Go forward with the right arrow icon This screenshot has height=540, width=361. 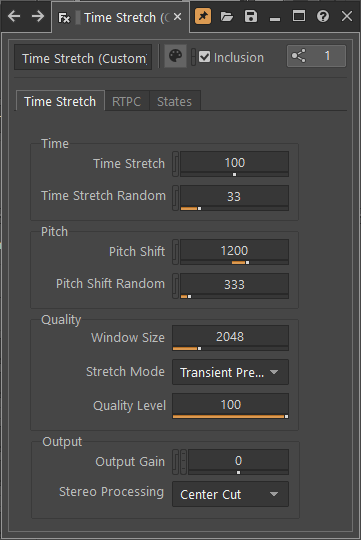pos(38,16)
